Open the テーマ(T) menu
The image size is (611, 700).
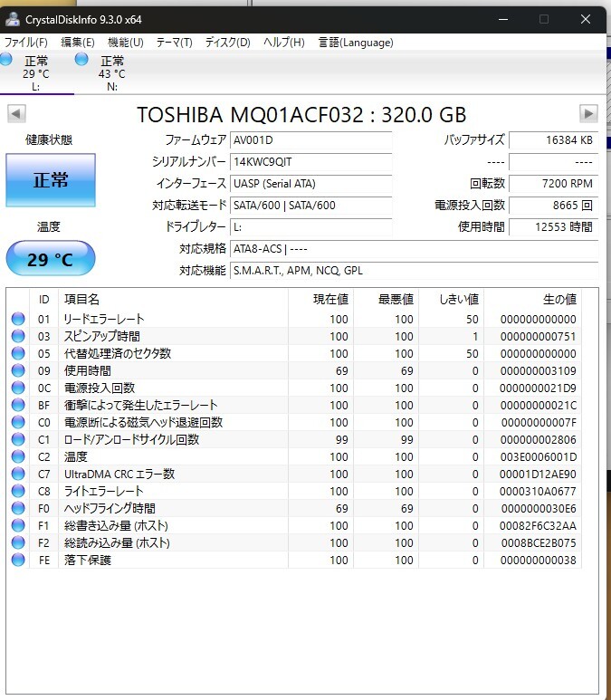(174, 43)
